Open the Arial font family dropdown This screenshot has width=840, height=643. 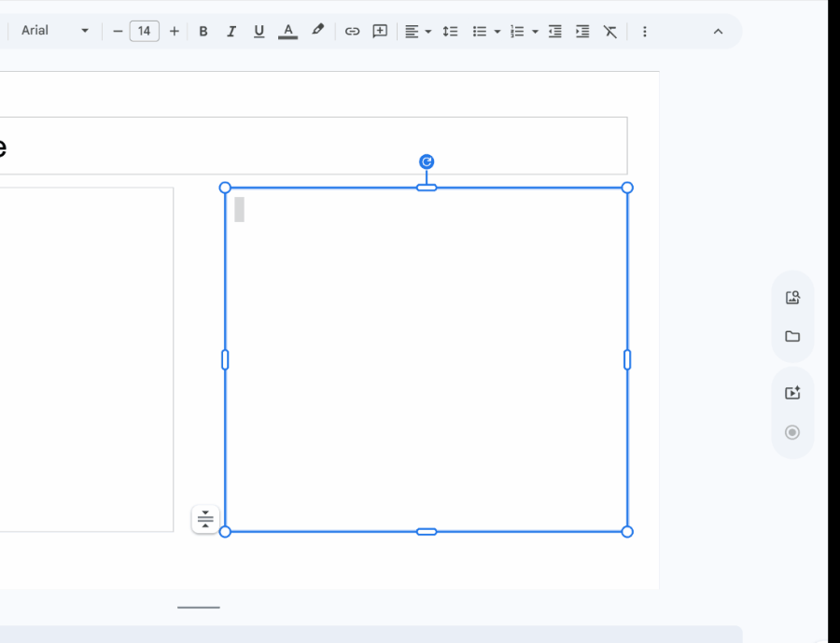pos(53,31)
